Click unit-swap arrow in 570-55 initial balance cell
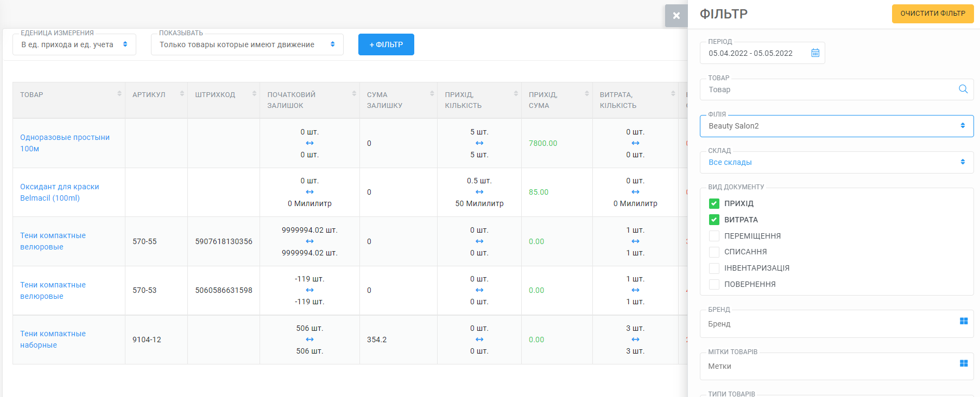 pyautogui.click(x=309, y=241)
